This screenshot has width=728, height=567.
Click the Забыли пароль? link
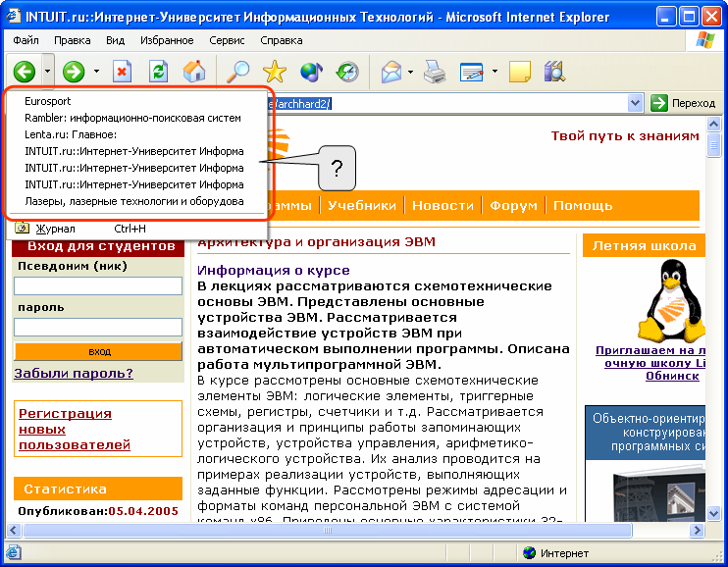coord(74,373)
